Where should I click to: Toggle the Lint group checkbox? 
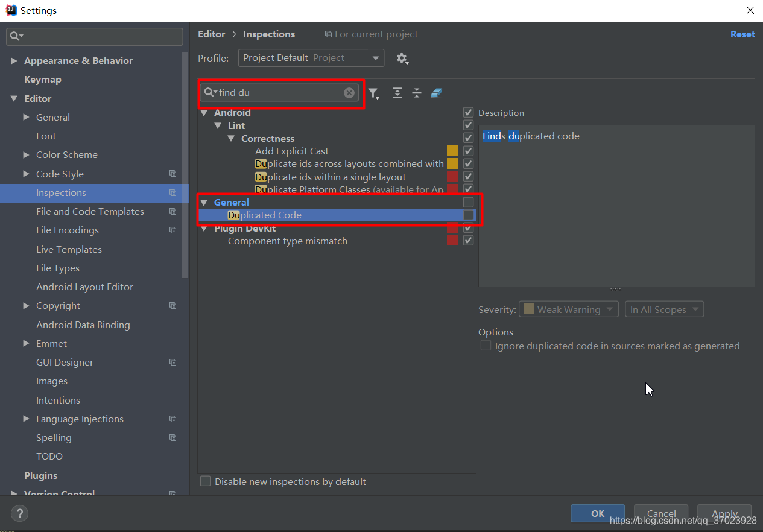(x=468, y=125)
